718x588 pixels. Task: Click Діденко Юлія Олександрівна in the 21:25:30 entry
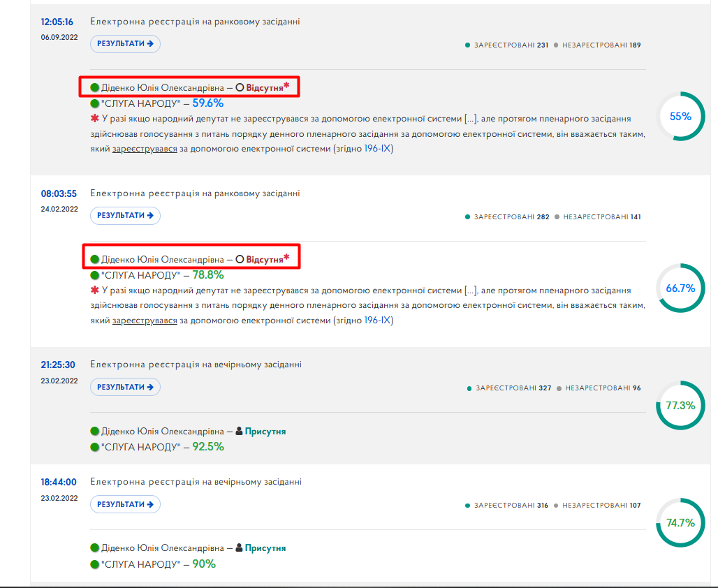[x=163, y=432]
